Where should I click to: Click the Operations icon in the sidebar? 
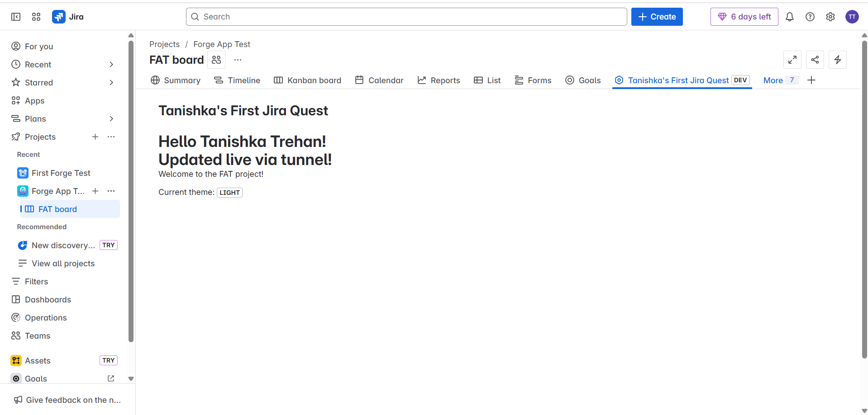coord(16,317)
